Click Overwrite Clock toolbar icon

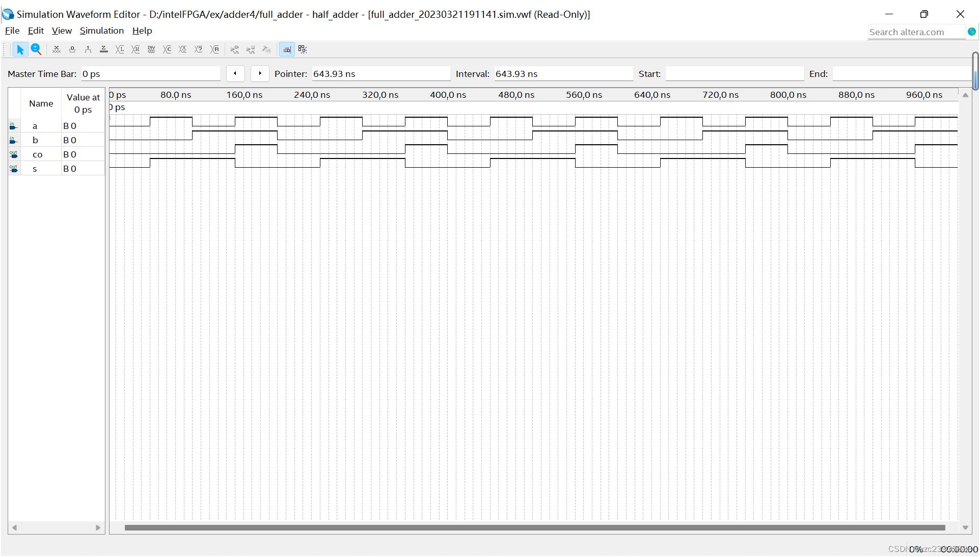pos(183,49)
